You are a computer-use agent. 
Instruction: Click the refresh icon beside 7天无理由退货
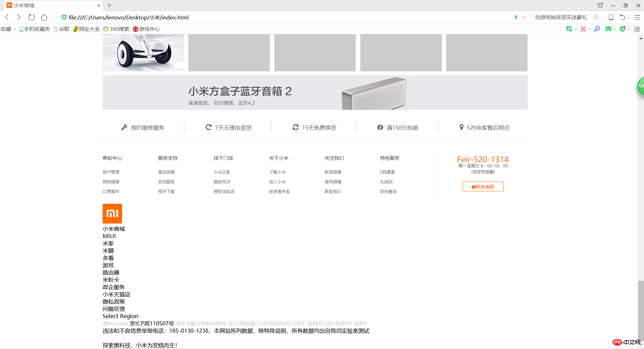(208, 127)
